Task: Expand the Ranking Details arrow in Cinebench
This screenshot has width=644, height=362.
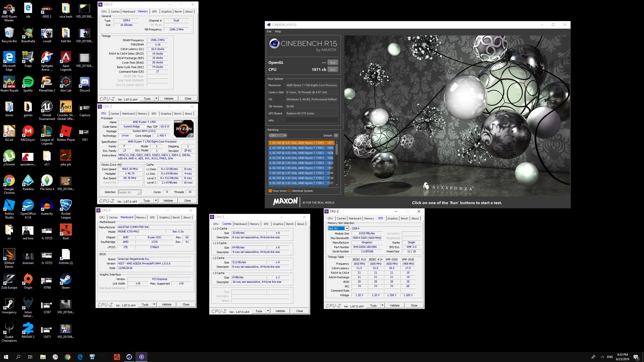Action: point(336,135)
